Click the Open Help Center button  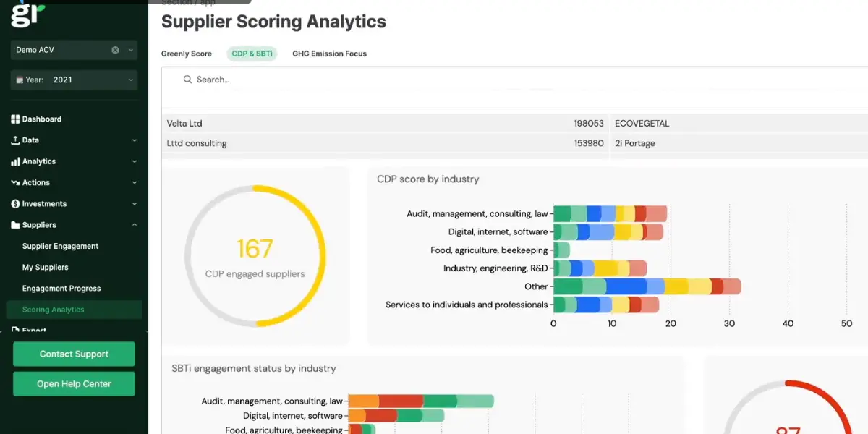(74, 384)
